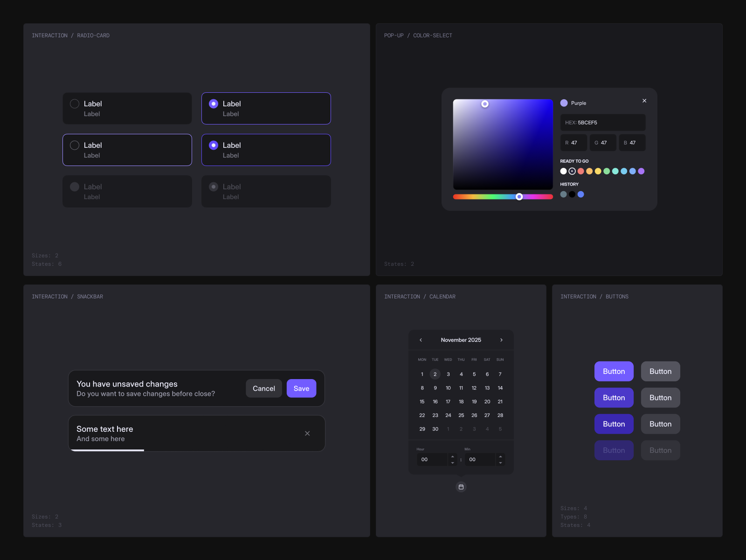Click the G value field
This screenshot has width=746, height=560.
tap(603, 143)
